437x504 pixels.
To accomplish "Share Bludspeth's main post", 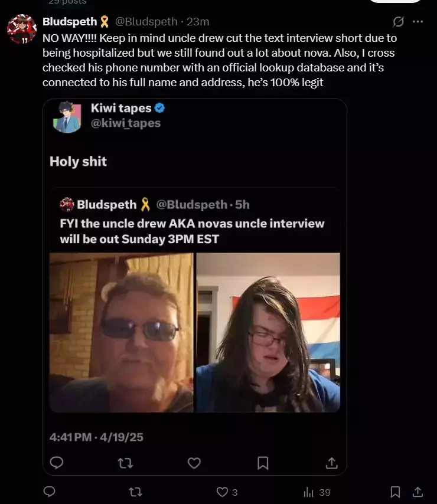I will 418,492.
